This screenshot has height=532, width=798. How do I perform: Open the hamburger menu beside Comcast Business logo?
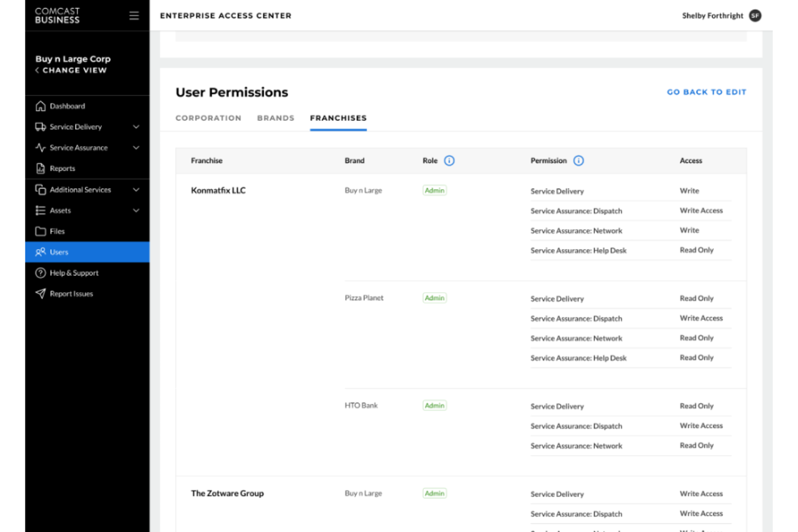(134, 16)
